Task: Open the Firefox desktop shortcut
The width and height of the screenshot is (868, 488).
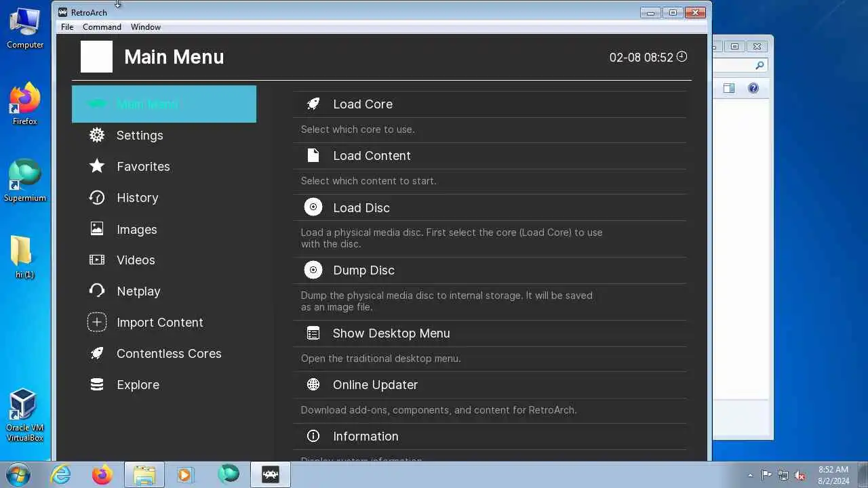Action: (x=25, y=104)
